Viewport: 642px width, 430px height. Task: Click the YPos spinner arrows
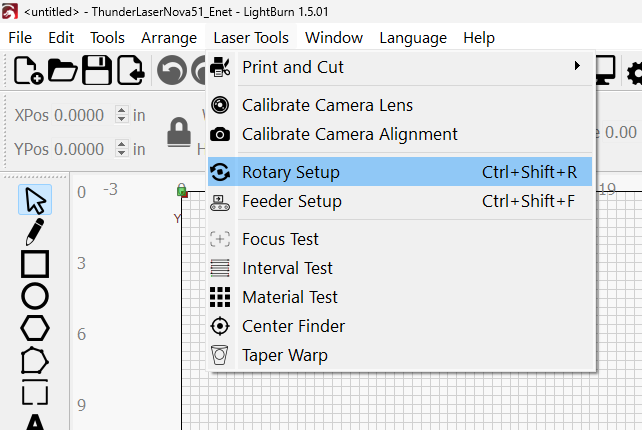121,148
